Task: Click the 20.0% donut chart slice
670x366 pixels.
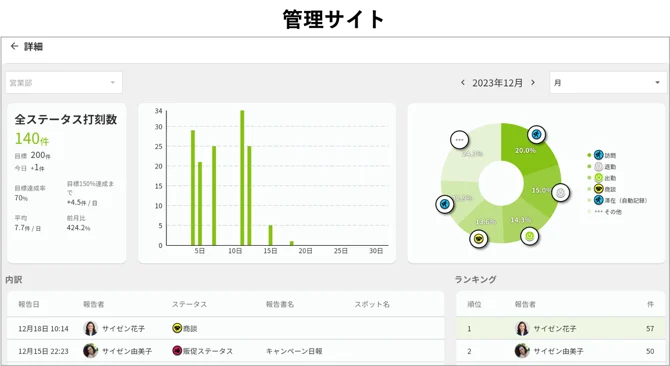Action: coord(525,150)
